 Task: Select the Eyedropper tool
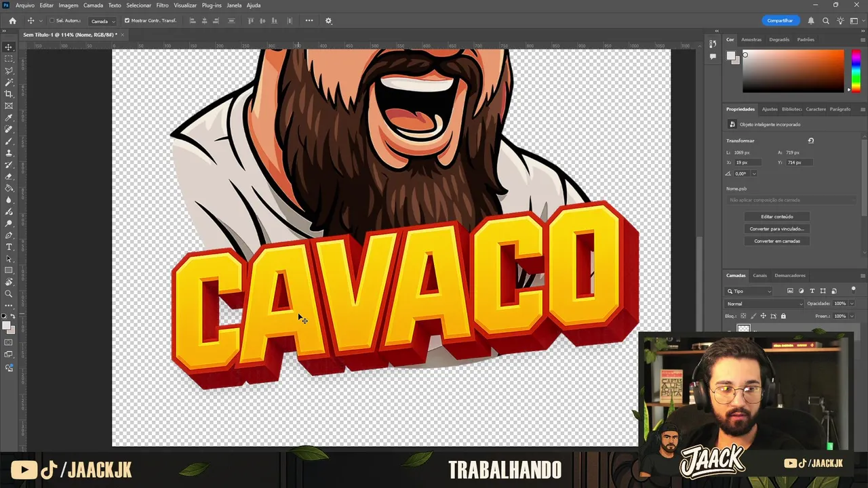click(9, 118)
